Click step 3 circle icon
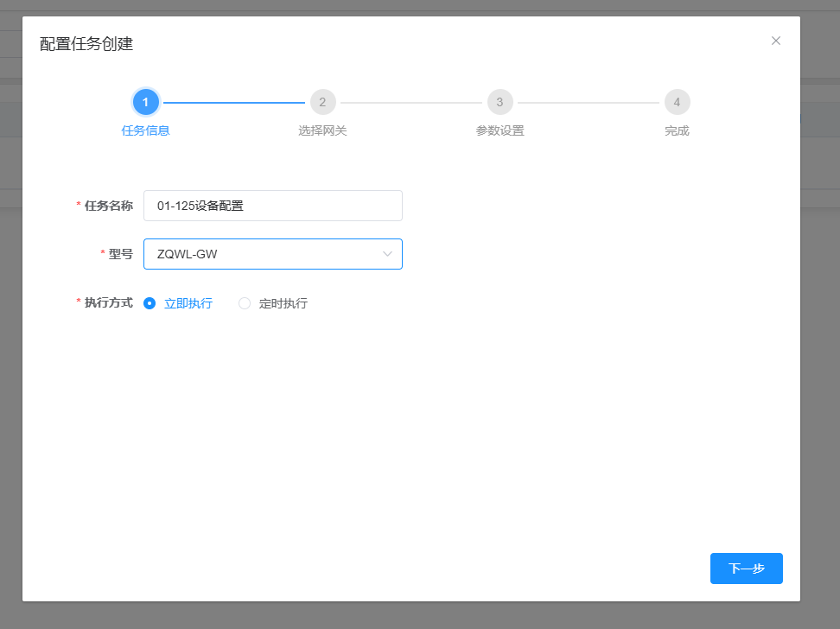Screen dimensions: 840x629 click(500, 102)
